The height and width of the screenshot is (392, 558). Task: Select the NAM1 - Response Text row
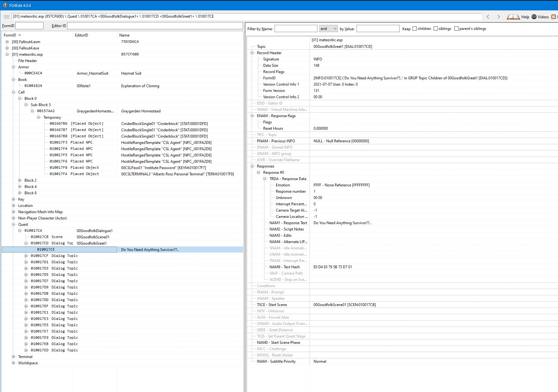(x=402, y=223)
